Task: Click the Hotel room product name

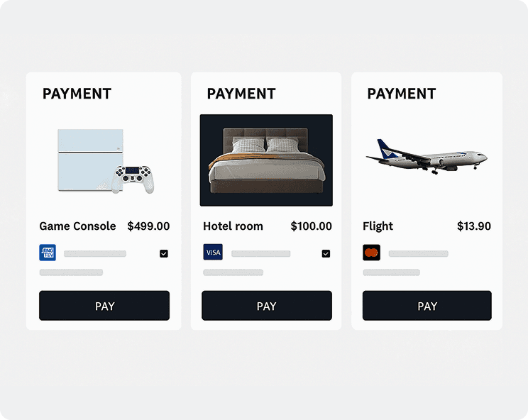Action: tap(233, 226)
